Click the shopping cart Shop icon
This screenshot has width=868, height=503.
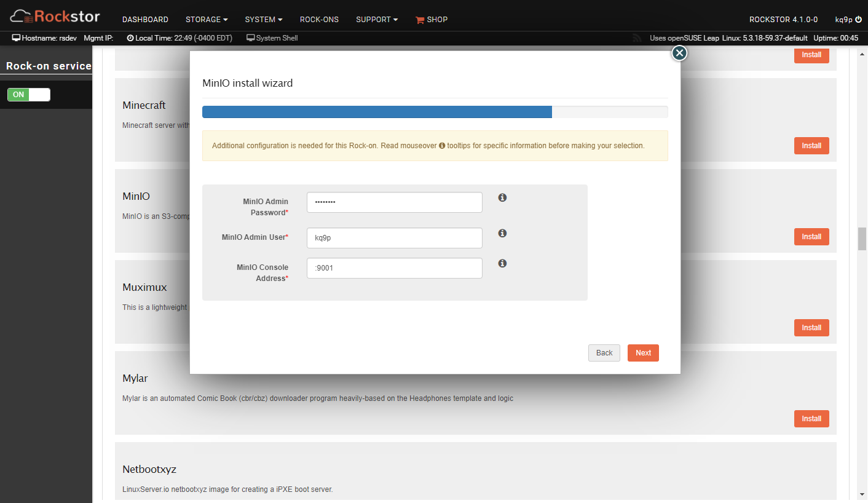coord(420,20)
